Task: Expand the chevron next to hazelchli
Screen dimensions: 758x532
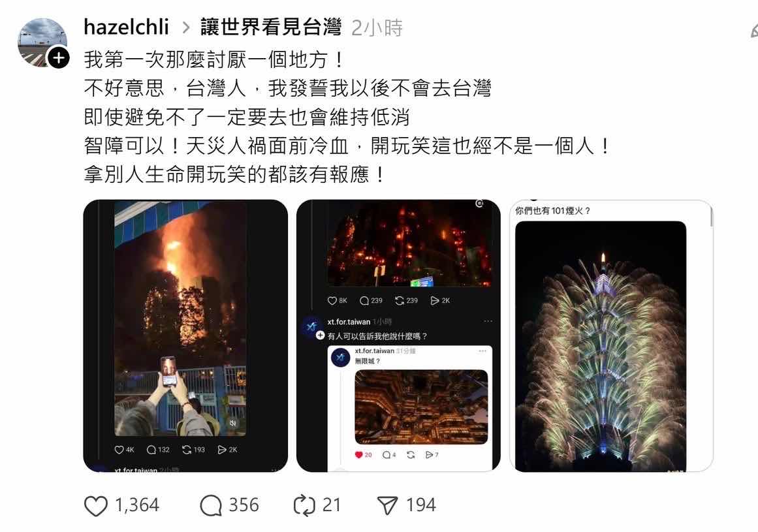Action: tap(185, 28)
